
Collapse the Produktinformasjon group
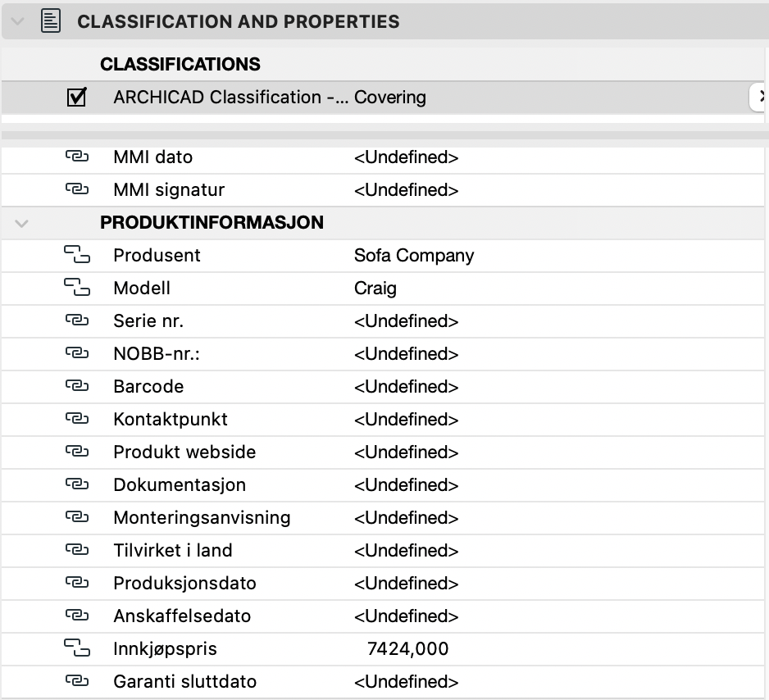[21, 223]
